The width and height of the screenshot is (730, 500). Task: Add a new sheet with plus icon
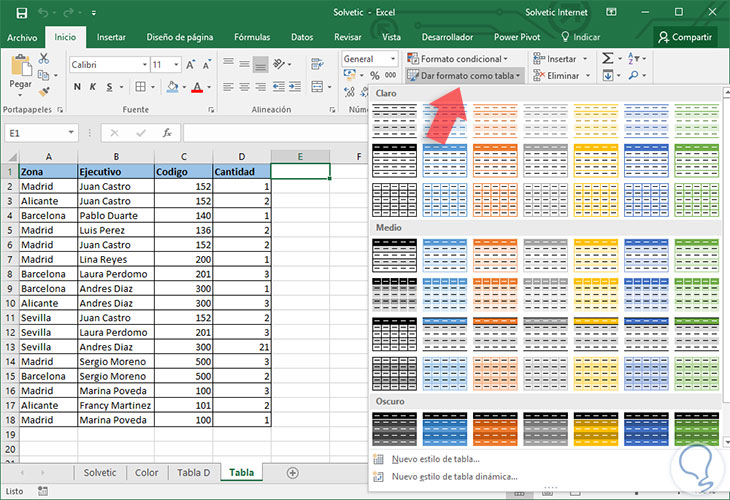(292, 472)
